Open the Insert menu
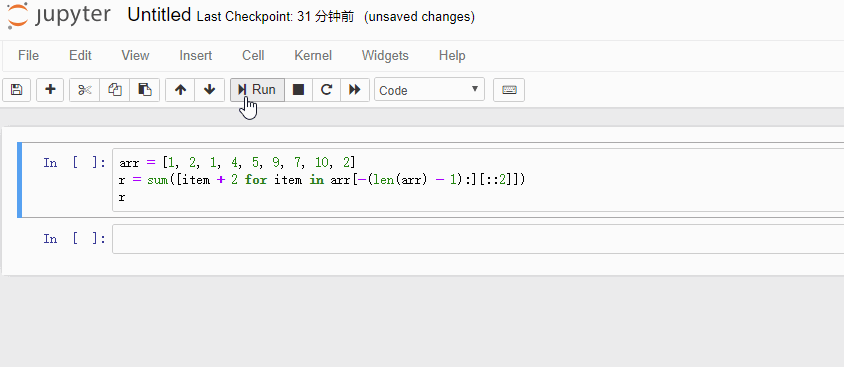The image size is (844, 367). tap(195, 55)
